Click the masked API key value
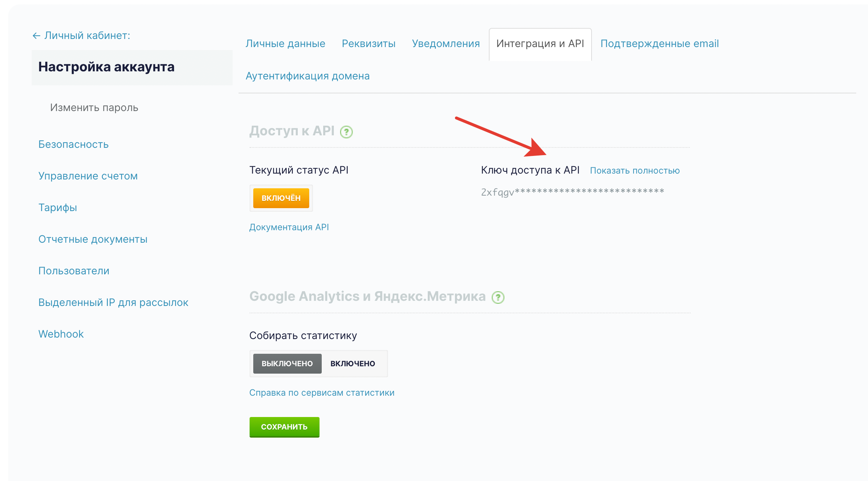The image size is (868, 481). tap(572, 192)
